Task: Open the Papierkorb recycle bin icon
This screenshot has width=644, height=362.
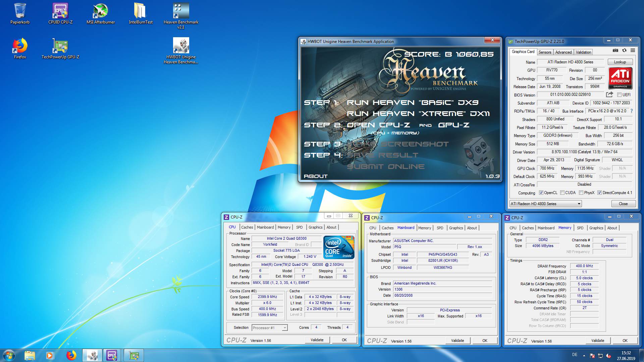Action: (x=20, y=13)
